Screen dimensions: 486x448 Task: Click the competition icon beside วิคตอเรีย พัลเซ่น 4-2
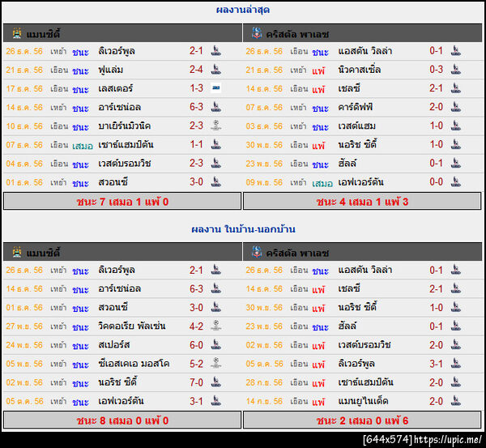point(216,326)
